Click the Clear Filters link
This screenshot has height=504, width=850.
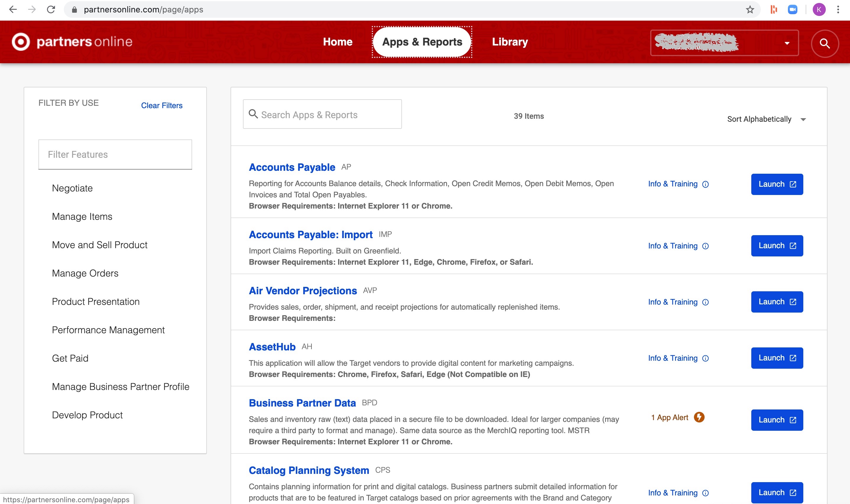(x=162, y=106)
